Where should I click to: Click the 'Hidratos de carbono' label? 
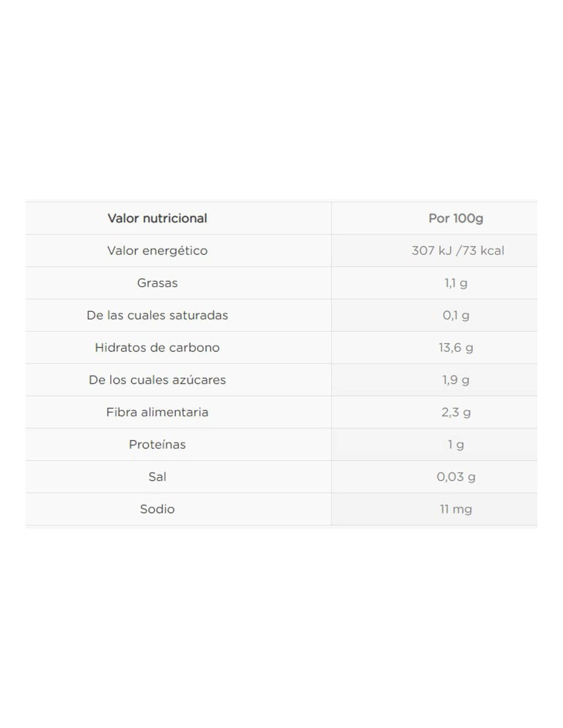[x=157, y=347]
